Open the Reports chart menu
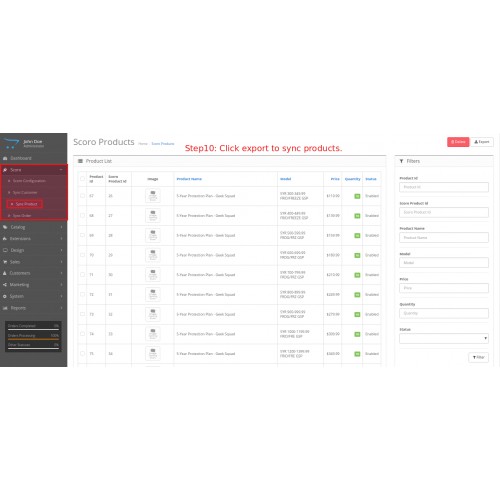500x500 pixels. [x=33, y=308]
